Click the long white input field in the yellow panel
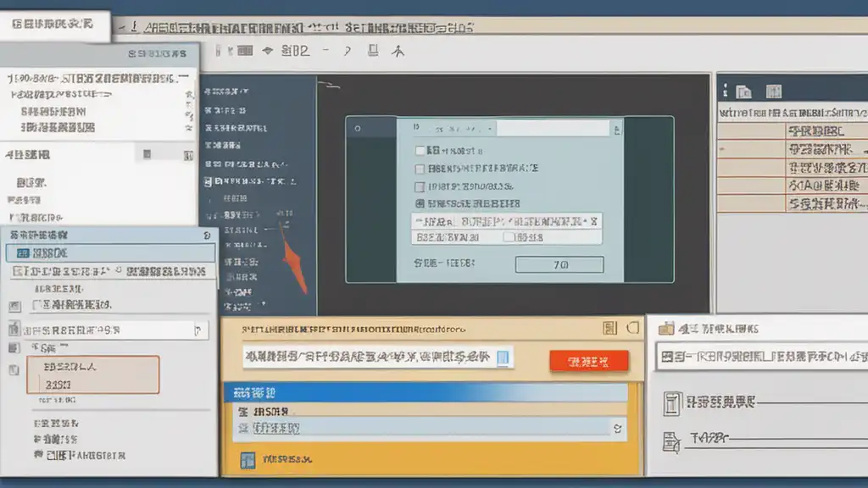Viewport: 868px width, 488px height. [378, 357]
